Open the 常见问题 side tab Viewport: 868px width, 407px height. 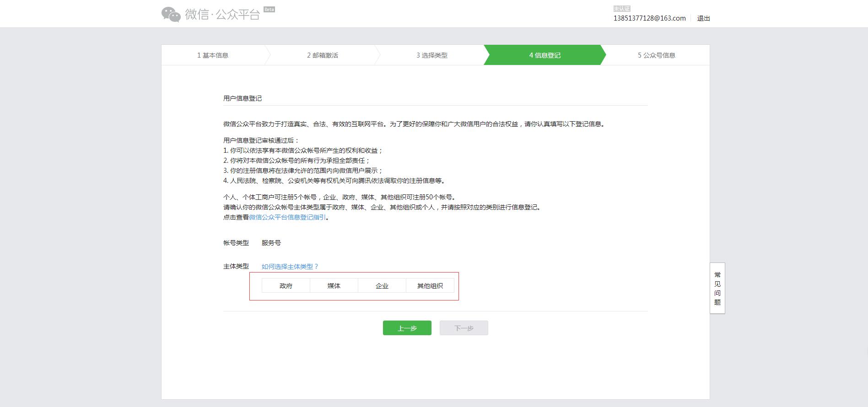[717, 288]
